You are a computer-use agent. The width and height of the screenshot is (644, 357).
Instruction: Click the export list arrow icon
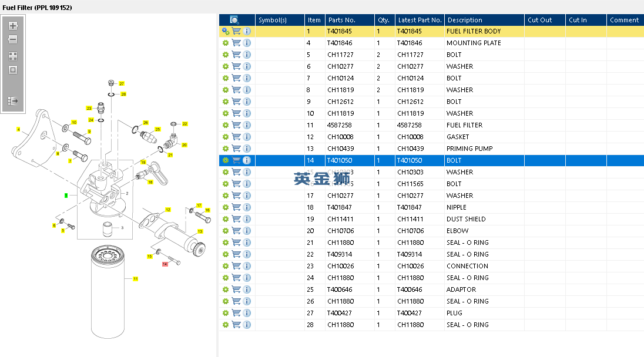tap(13, 101)
